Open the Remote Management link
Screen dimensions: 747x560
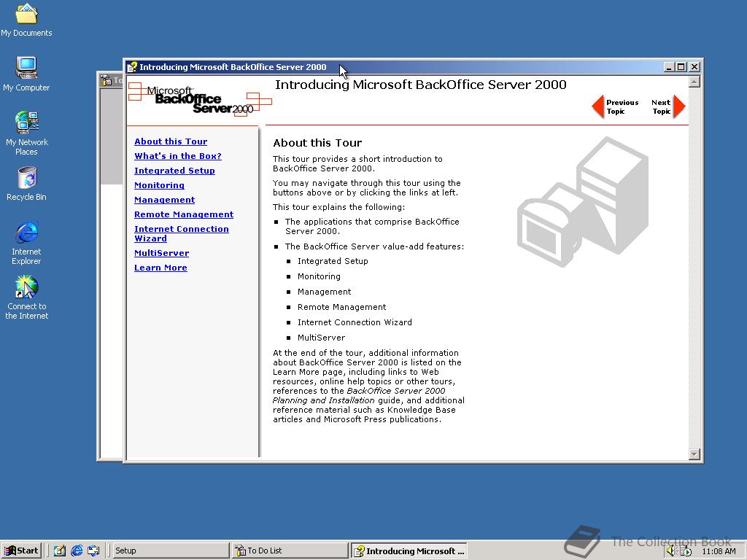pyautogui.click(x=184, y=214)
